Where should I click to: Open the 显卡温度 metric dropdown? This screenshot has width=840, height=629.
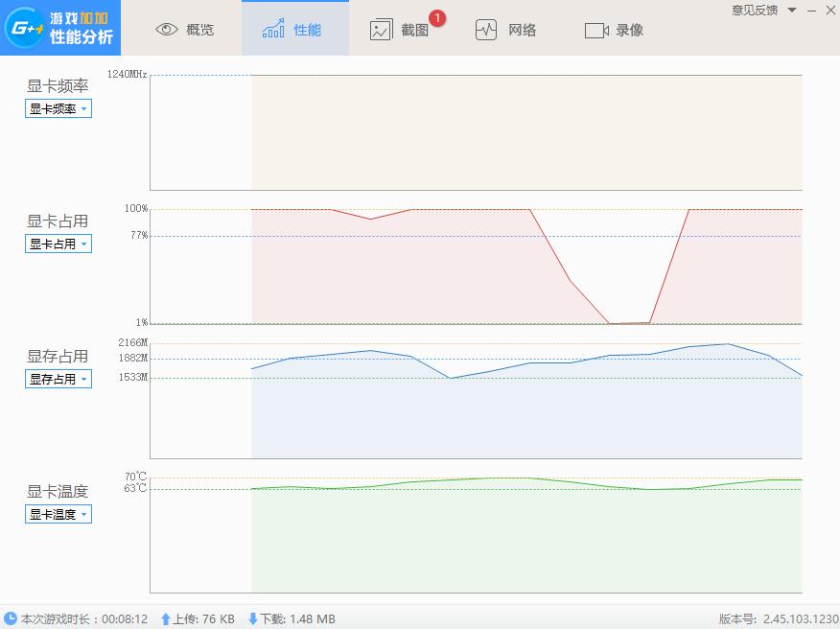tap(58, 514)
